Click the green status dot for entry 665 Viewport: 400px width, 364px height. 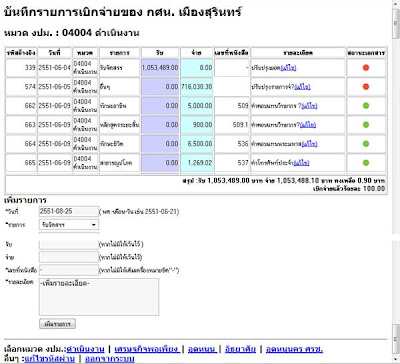click(x=366, y=163)
